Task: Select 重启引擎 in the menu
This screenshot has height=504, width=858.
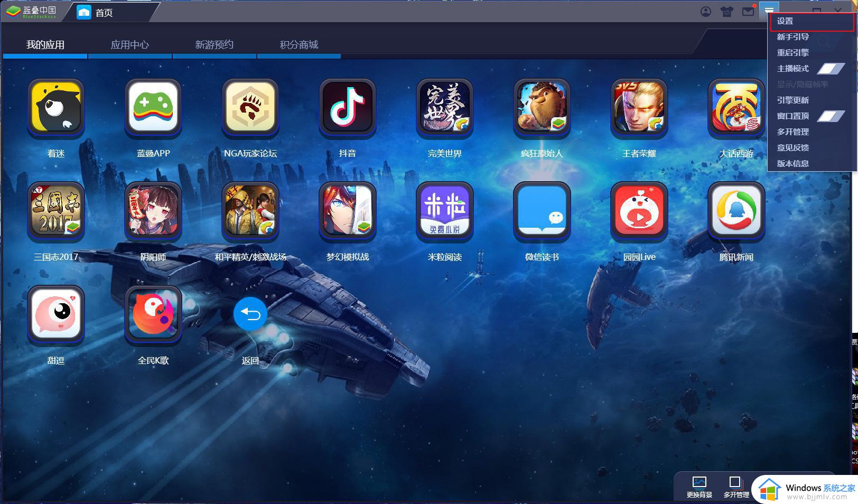Action: [793, 53]
